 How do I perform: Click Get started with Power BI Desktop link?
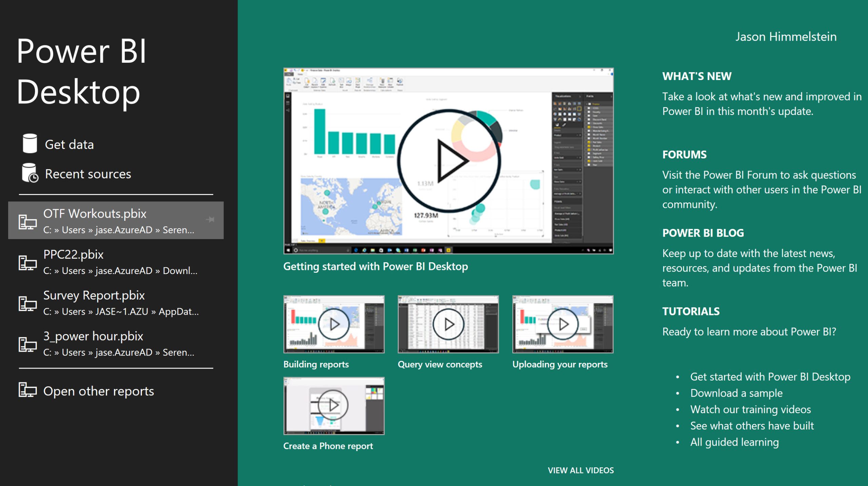pyautogui.click(x=770, y=377)
